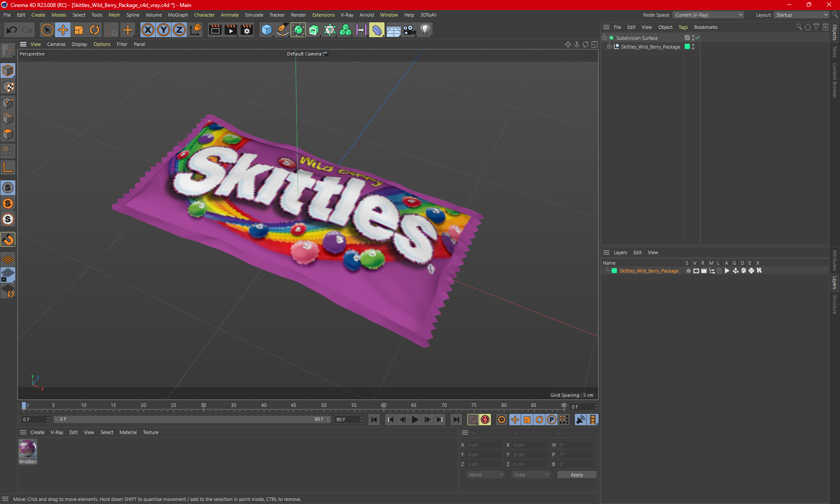840x504 pixels.
Task: Switch to Model mode
Action: click(x=8, y=70)
